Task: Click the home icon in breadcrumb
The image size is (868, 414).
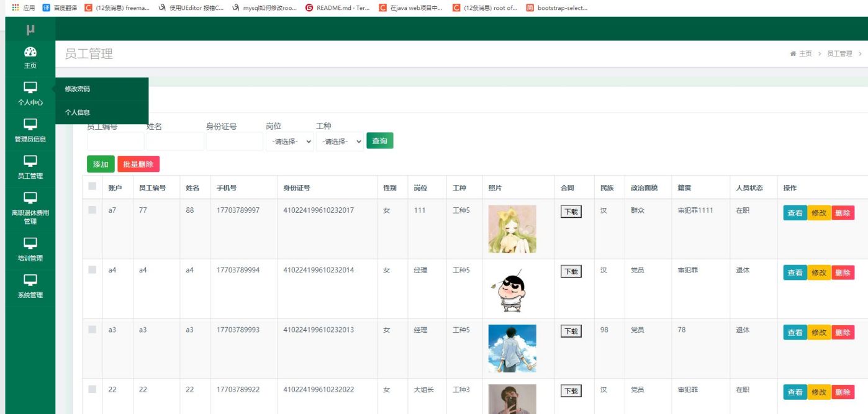Action: click(x=793, y=54)
